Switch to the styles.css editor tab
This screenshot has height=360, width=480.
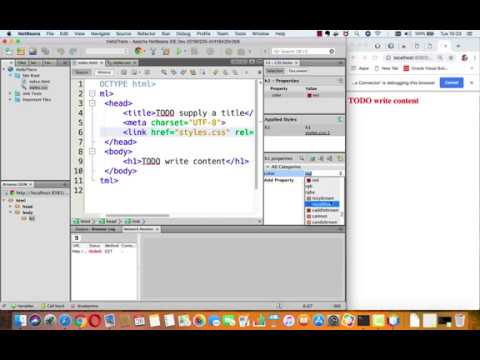[121, 63]
